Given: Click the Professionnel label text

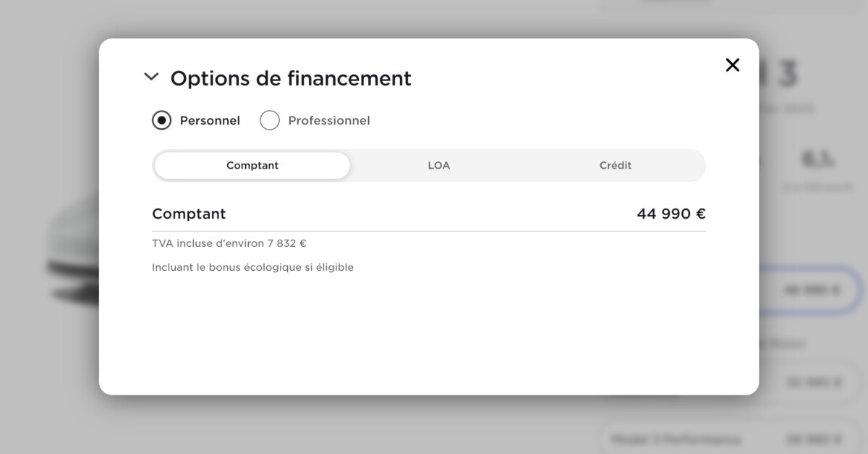Looking at the screenshot, I should (329, 121).
